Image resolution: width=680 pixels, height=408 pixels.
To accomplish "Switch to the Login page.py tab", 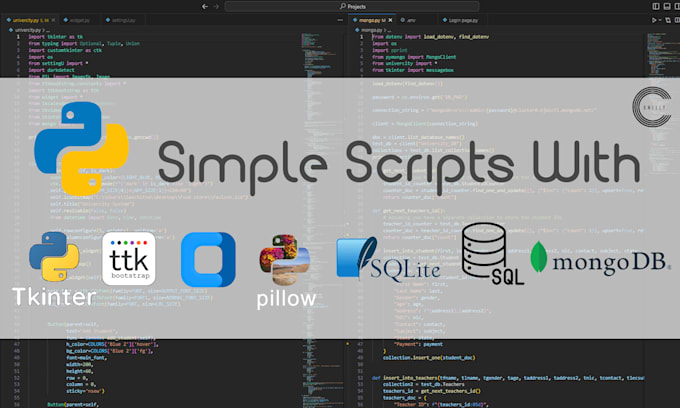I will tap(461, 20).
